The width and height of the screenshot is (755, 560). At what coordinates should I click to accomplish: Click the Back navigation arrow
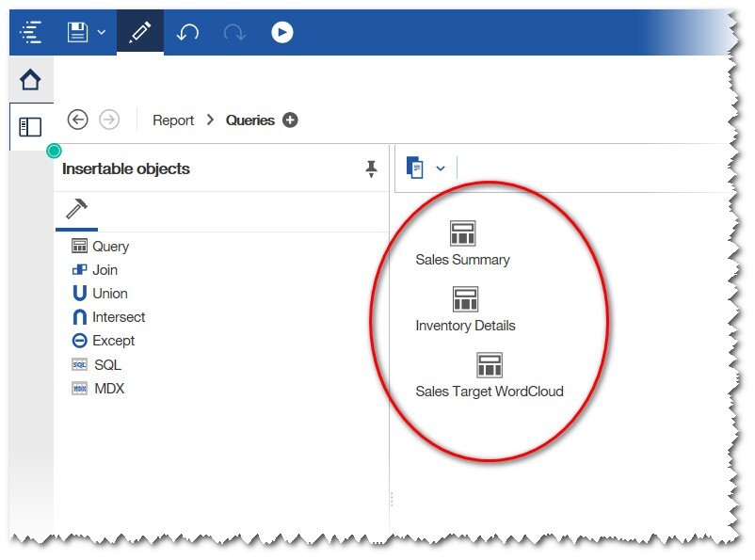click(x=77, y=120)
